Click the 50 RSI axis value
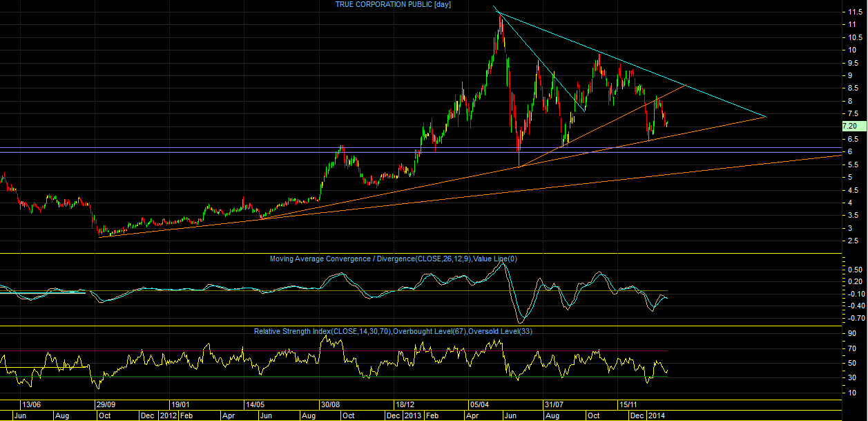 click(851, 362)
